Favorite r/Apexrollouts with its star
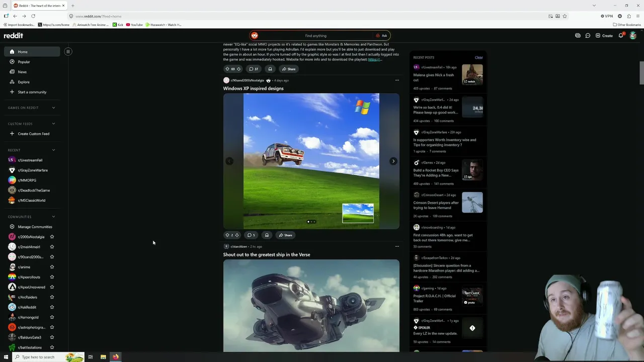644x362 pixels. (52, 277)
